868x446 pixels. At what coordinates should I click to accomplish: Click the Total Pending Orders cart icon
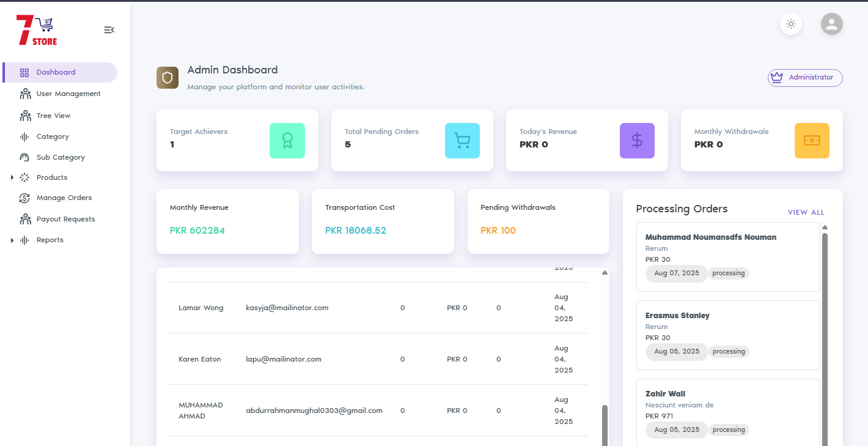(x=462, y=141)
